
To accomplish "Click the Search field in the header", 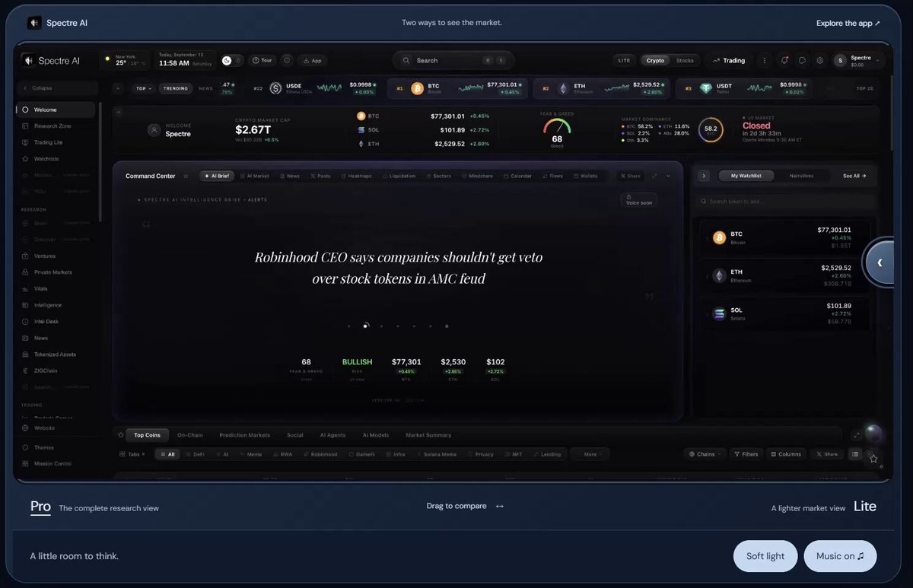I will pyautogui.click(x=453, y=61).
